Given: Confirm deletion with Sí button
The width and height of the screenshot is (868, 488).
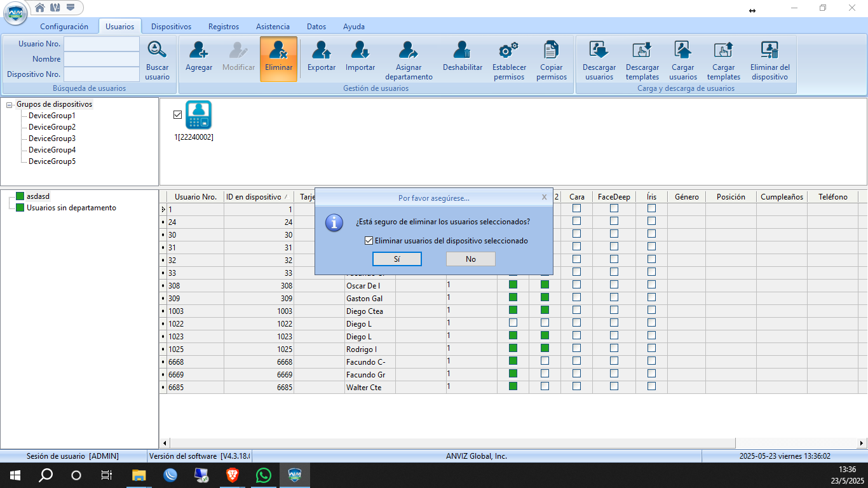Looking at the screenshot, I should point(397,259).
